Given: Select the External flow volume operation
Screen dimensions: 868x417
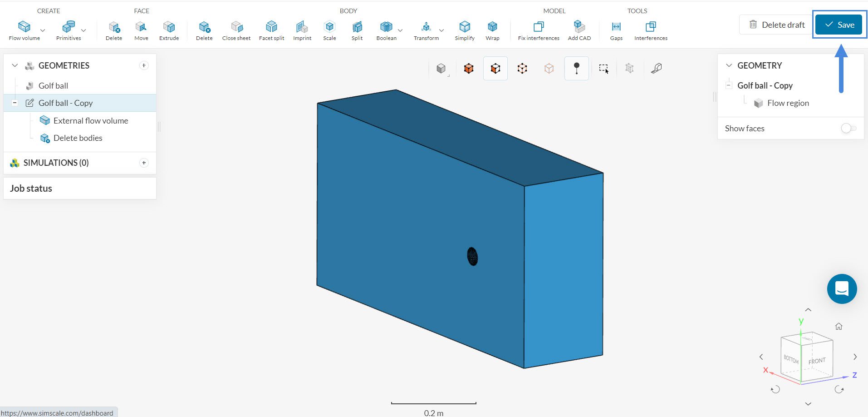Looking at the screenshot, I should pyautogui.click(x=90, y=121).
